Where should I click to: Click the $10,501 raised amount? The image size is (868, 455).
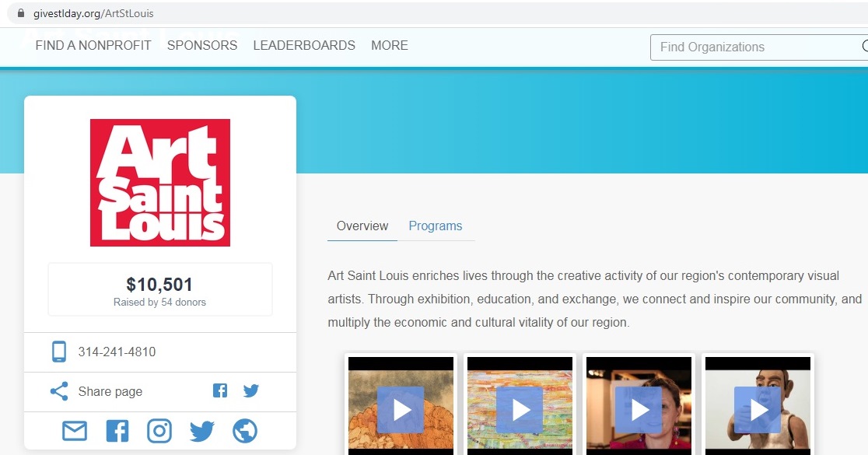tap(159, 285)
